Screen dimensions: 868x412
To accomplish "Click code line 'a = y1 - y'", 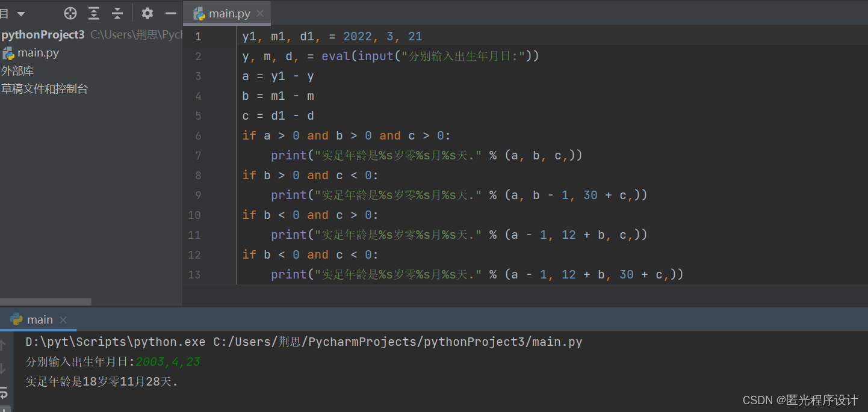I will [278, 76].
